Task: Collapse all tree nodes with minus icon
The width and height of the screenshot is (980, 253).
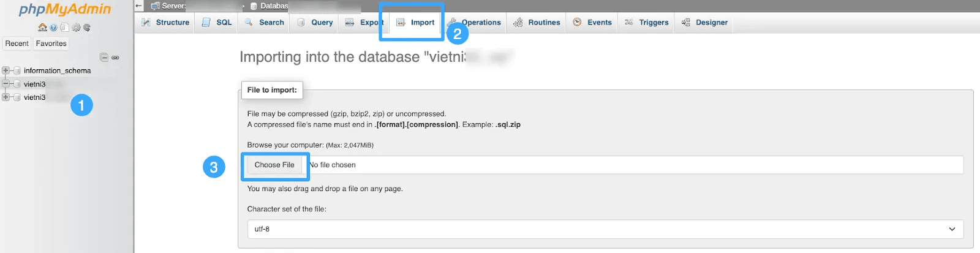Action: tap(104, 58)
